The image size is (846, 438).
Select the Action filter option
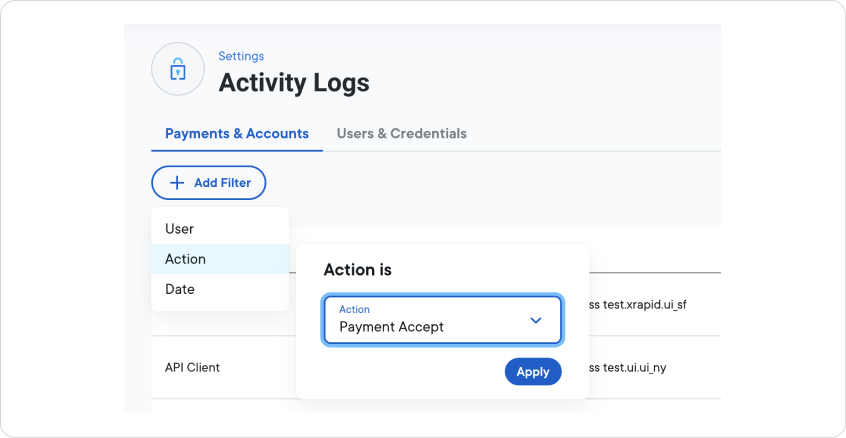coord(186,259)
